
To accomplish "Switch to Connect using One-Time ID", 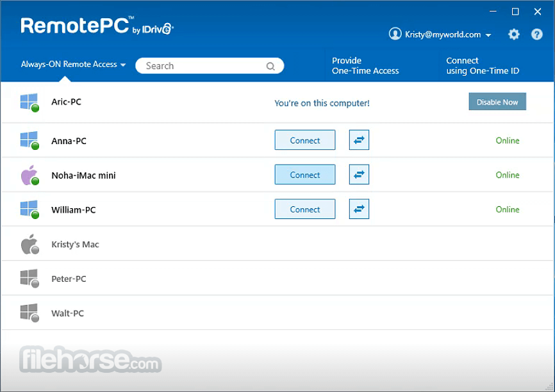I will [x=483, y=66].
